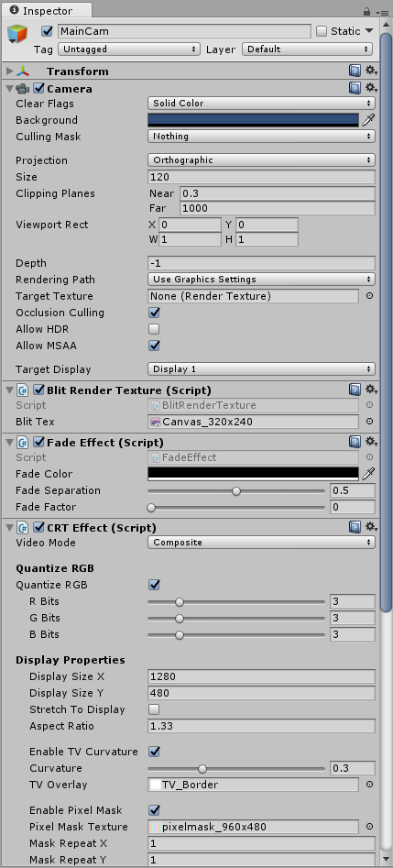Collapse the Fade Effect component
This screenshot has width=393, height=868.
(9, 443)
